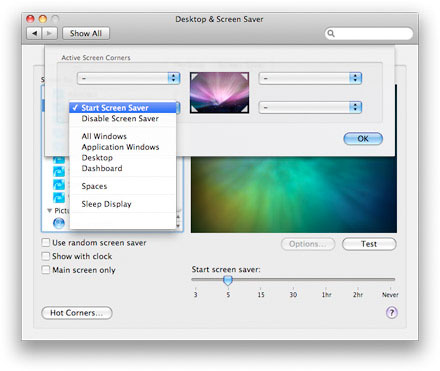This screenshot has height=371, width=440.
Task: Pick Dashboard from the corner menu
Action: [x=123, y=168]
